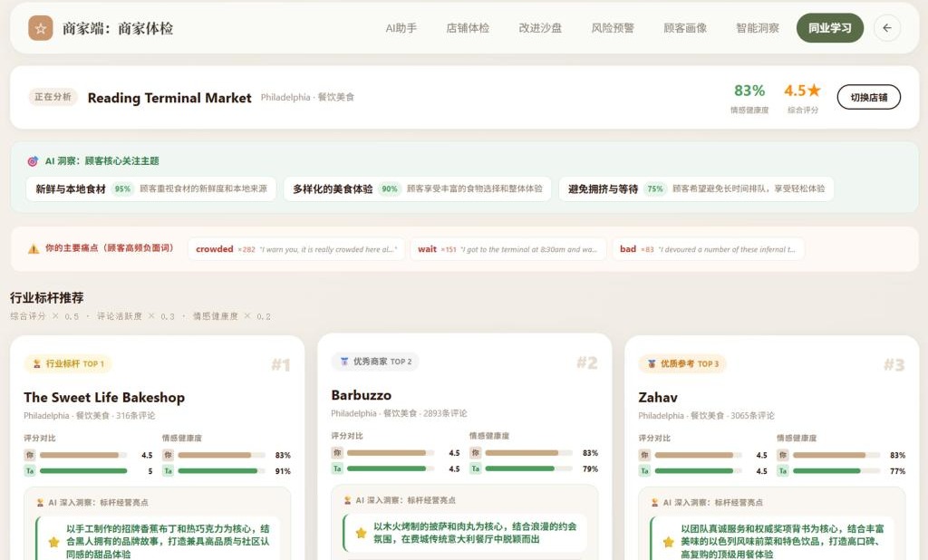Click 你 sentiment badge in Barbuzzo card

pyautogui.click(x=475, y=452)
